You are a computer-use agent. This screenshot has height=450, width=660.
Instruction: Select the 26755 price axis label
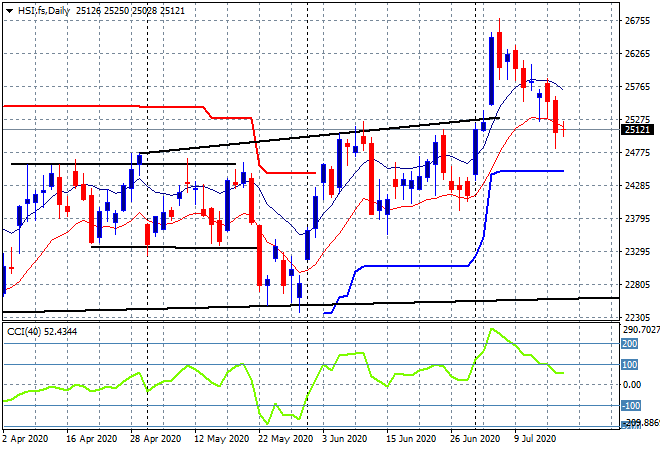point(638,21)
